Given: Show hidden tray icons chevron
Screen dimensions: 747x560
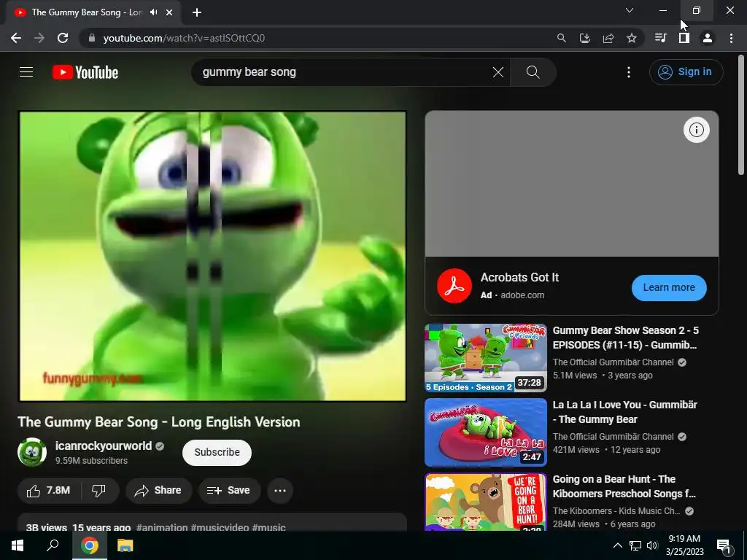Looking at the screenshot, I should pos(617,545).
